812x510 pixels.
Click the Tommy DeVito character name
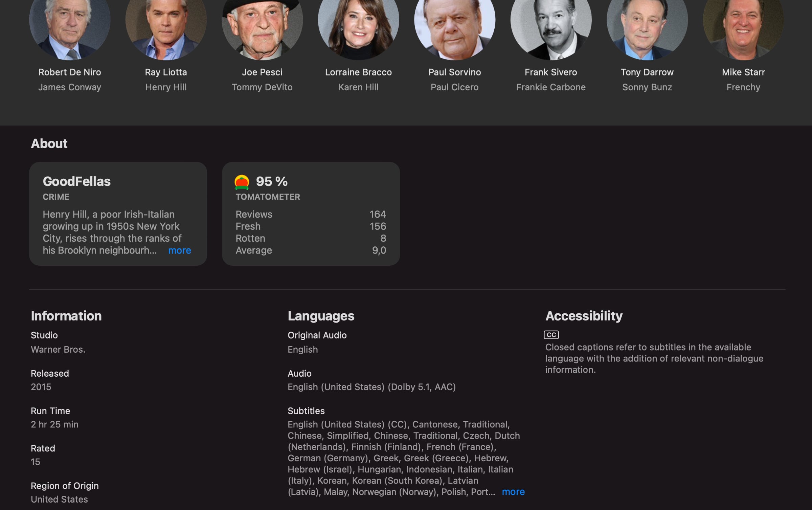coord(262,87)
